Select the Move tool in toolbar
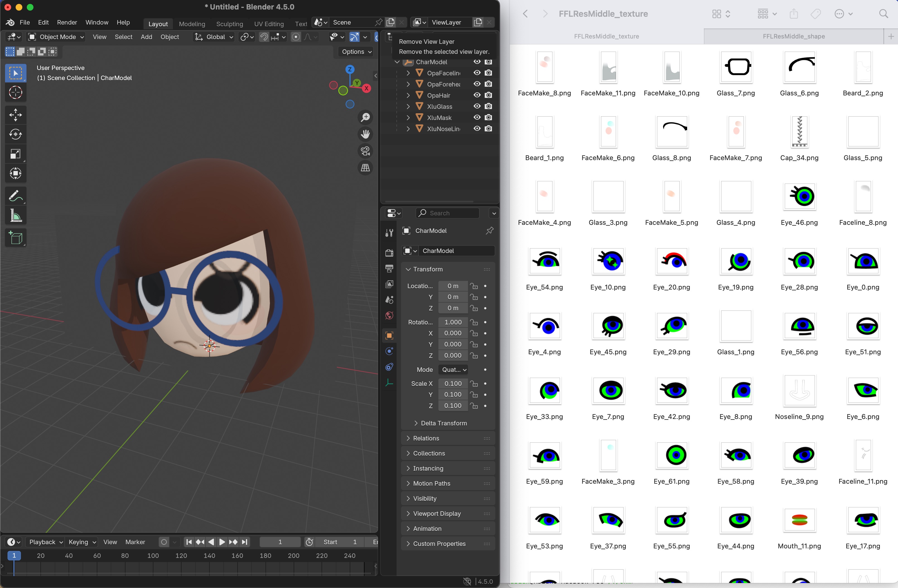The image size is (898, 588). pos(15,115)
